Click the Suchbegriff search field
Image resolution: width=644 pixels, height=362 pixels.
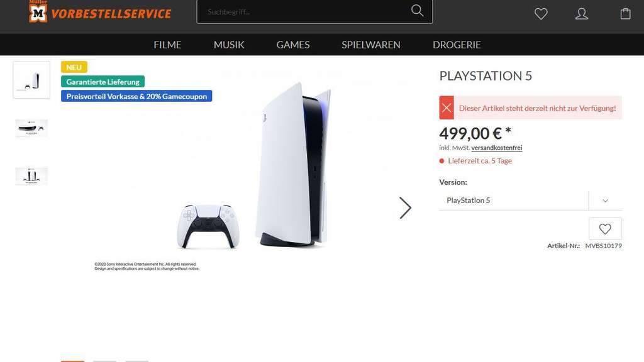pyautogui.click(x=304, y=11)
